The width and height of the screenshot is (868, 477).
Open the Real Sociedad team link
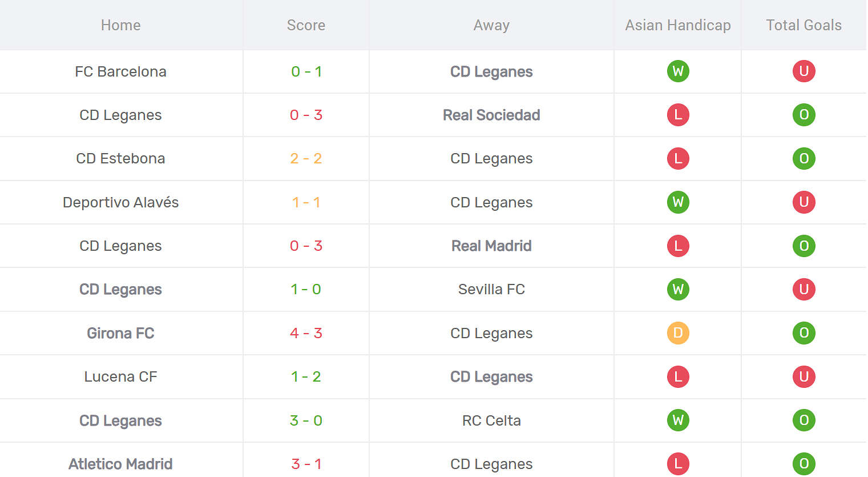coord(491,115)
